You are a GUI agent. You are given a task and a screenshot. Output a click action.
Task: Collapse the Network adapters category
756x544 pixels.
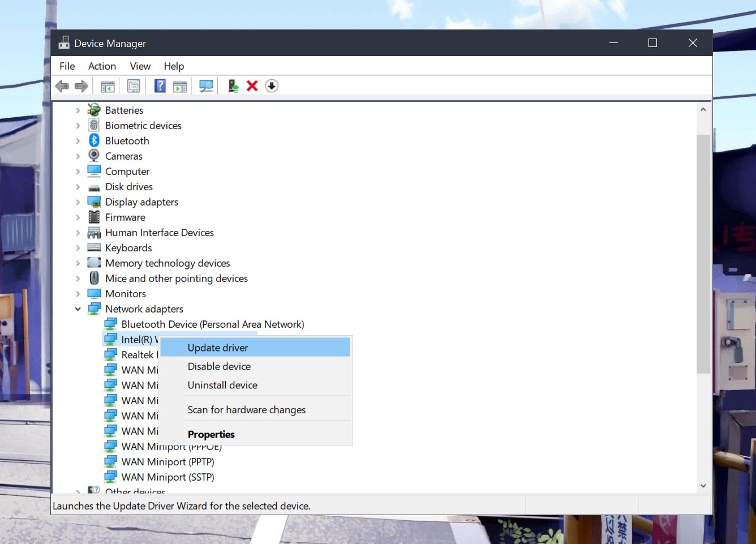click(78, 309)
